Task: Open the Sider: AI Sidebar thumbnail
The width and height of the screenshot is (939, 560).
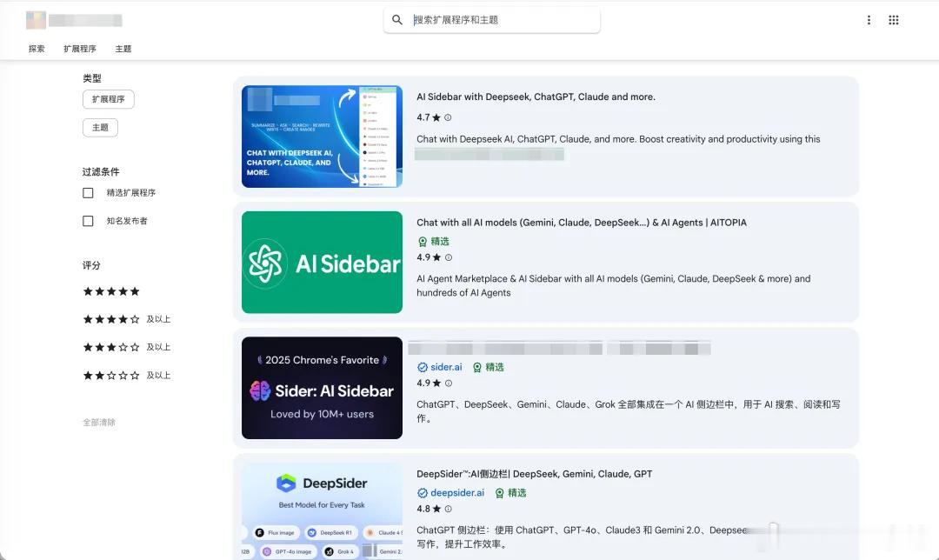Action: pos(323,388)
